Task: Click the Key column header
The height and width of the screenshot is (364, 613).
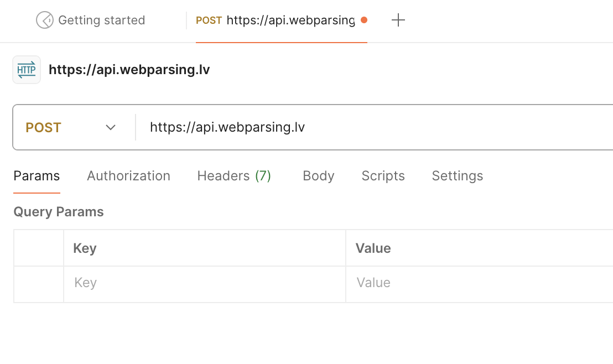Action: (85, 248)
